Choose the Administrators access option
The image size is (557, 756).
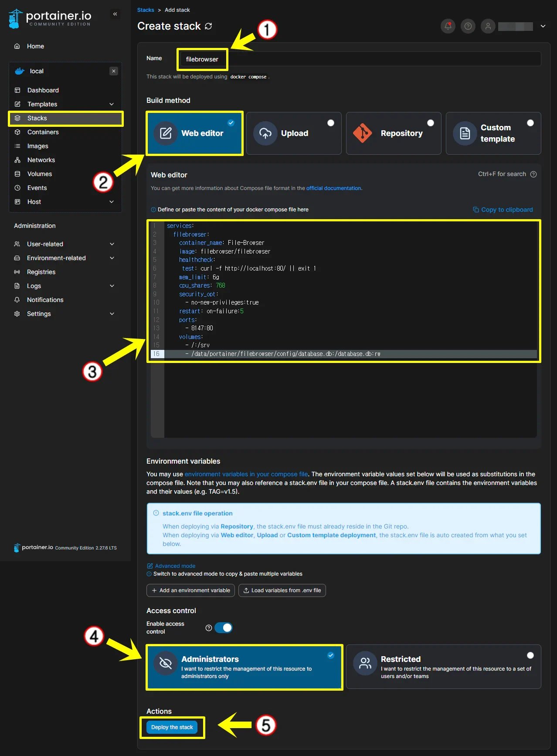click(245, 667)
